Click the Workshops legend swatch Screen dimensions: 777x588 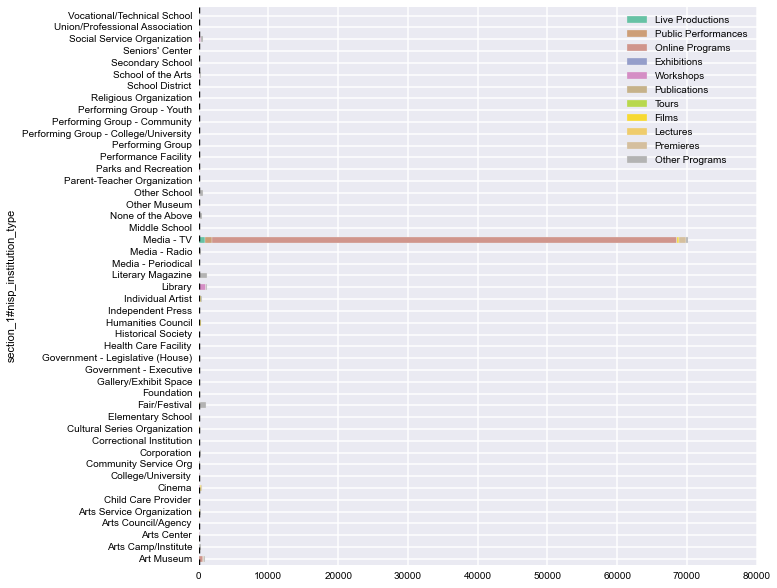(637, 76)
